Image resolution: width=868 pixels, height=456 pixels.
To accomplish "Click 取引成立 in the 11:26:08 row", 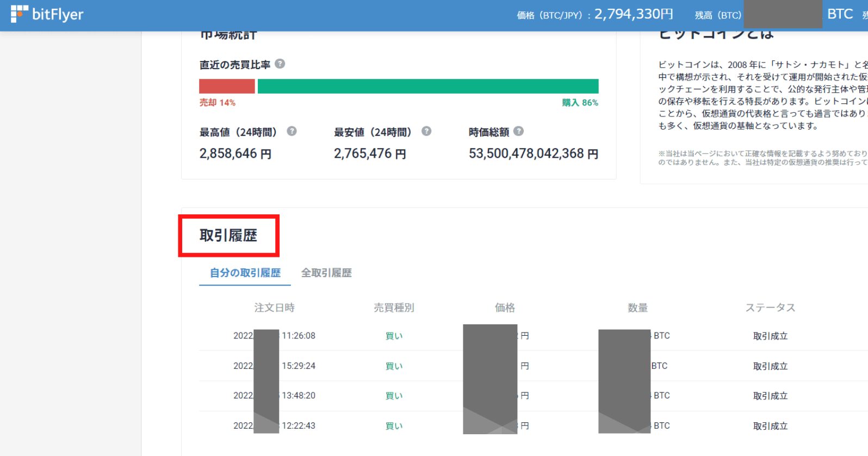I will (x=770, y=336).
